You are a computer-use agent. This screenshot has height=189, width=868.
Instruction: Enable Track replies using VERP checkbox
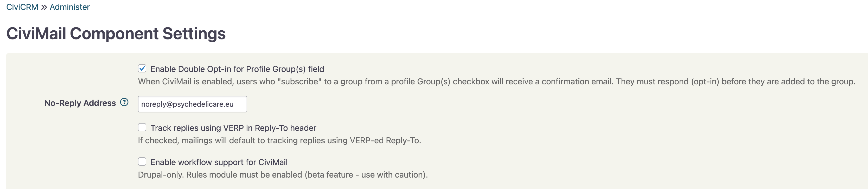pyautogui.click(x=142, y=127)
